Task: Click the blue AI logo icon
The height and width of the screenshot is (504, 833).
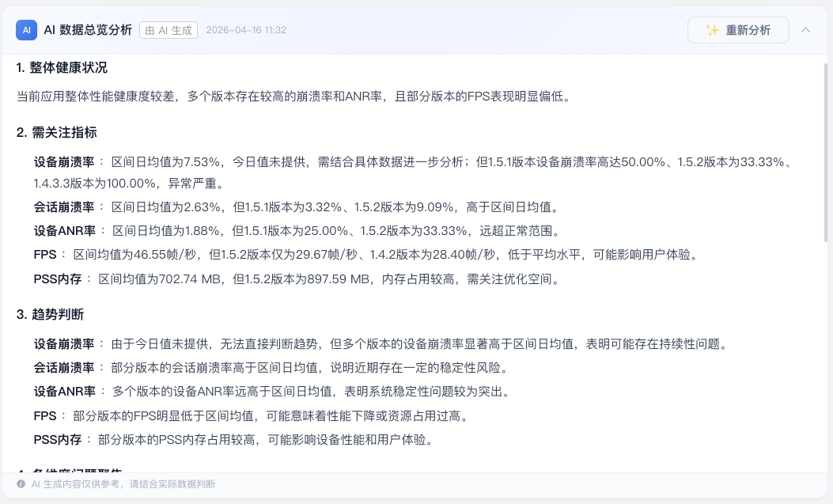Action: click(26, 30)
